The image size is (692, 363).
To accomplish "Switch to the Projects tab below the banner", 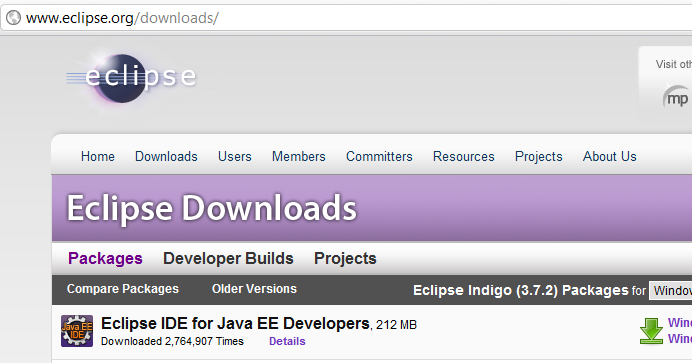I will (x=345, y=258).
